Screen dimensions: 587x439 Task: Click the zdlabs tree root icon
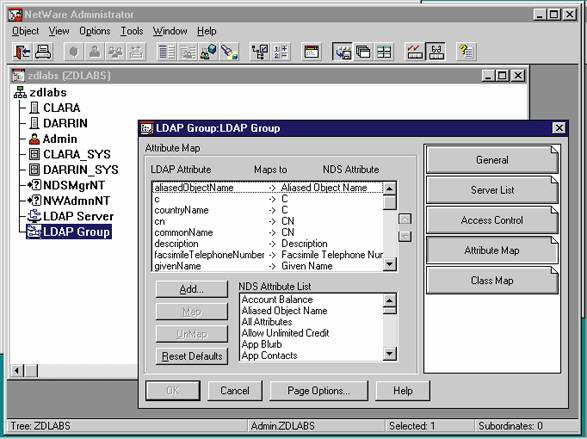(20, 92)
